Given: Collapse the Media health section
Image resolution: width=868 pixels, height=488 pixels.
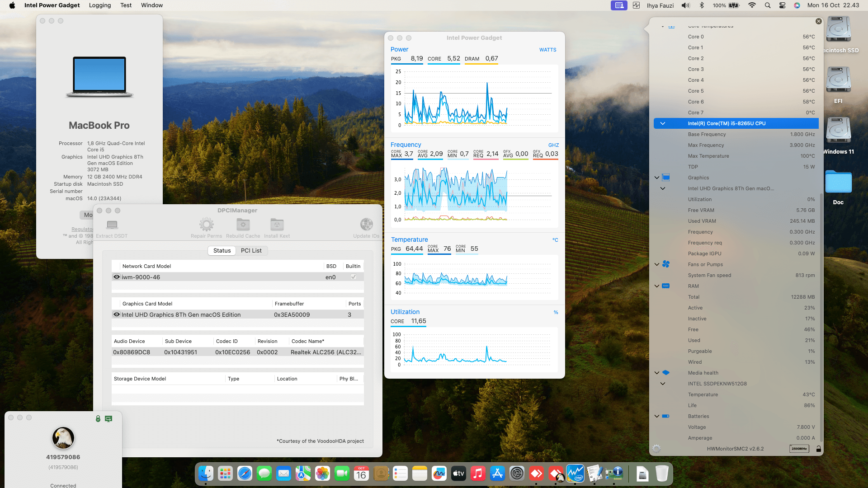Looking at the screenshot, I should click(657, 373).
